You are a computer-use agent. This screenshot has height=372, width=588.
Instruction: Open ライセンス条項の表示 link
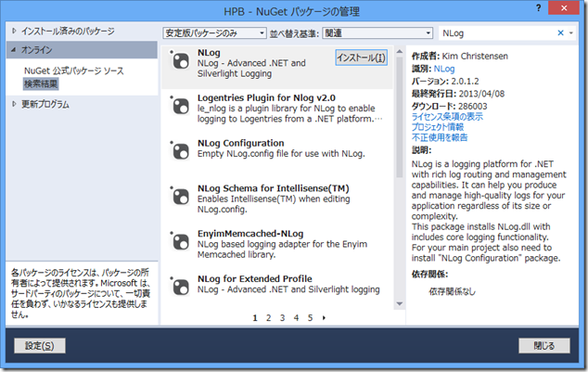pos(447,117)
